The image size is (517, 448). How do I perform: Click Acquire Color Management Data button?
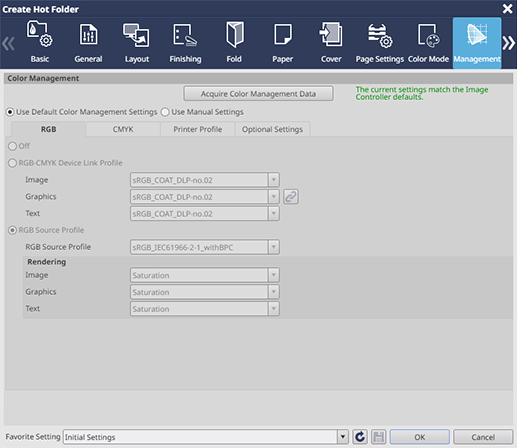point(258,94)
